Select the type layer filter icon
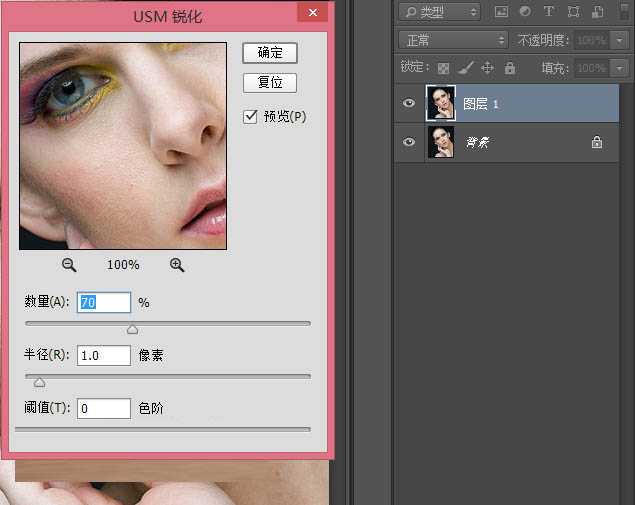This screenshot has height=505, width=635. [548, 12]
